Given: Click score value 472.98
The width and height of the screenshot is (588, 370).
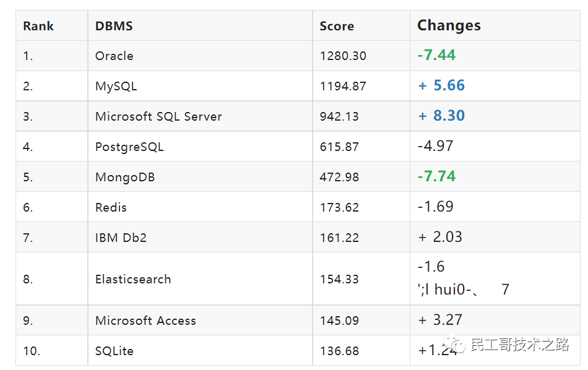Looking at the screenshot, I should (x=339, y=178).
